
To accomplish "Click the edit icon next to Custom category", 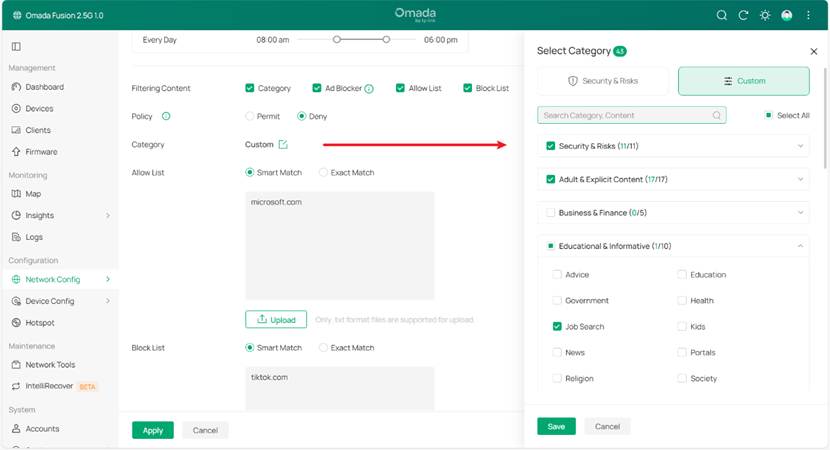I will tap(283, 144).
